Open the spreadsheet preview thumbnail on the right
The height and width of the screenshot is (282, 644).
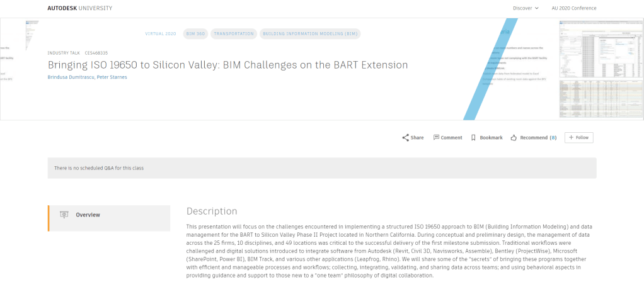(x=601, y=69)
